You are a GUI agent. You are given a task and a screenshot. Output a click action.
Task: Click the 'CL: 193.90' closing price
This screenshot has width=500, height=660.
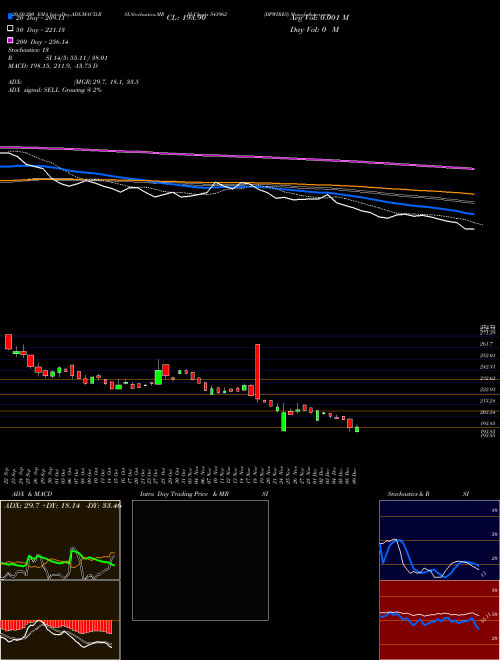pos(186,18)
